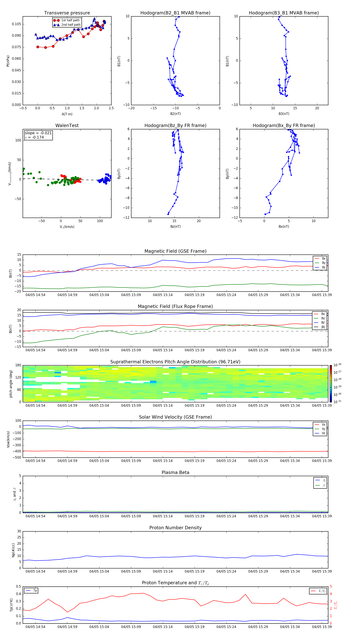
Task: Click the red right-side 'Te/Tp' axis label
Action: point(336,605)
